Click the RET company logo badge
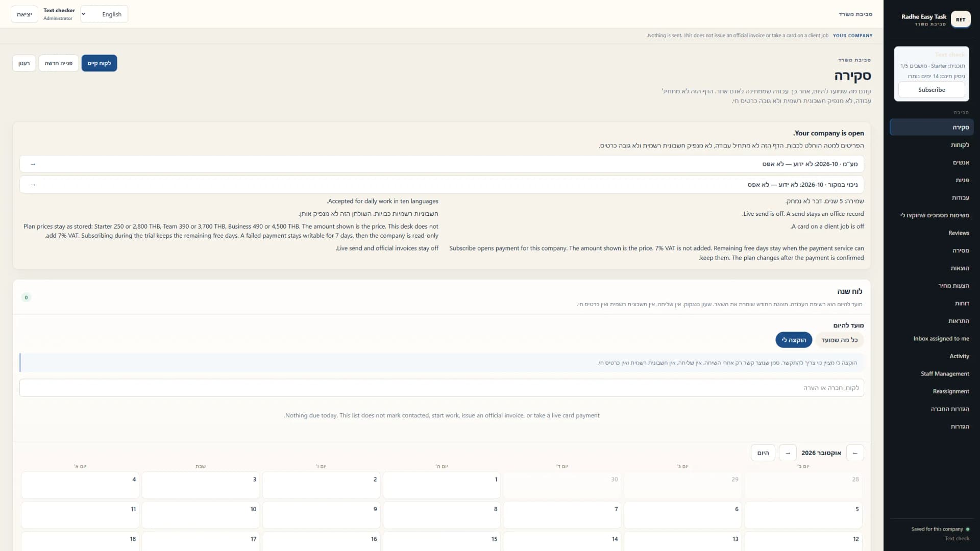Viewport: 980px width, 551px height. point(961,19)
